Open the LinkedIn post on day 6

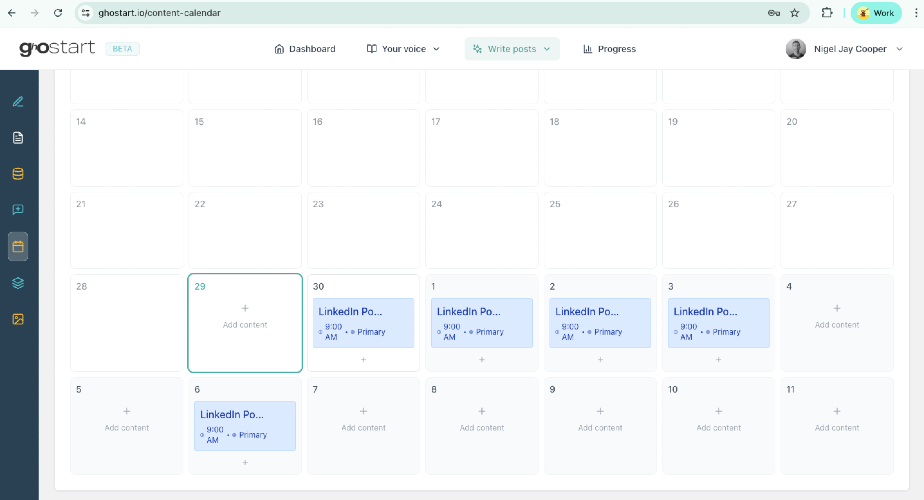coord(245,426)
